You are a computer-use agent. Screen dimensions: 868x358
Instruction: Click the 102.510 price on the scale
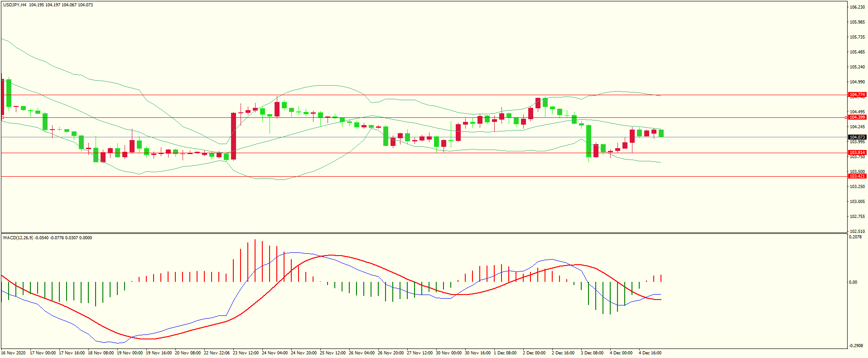tap(857, 231)
